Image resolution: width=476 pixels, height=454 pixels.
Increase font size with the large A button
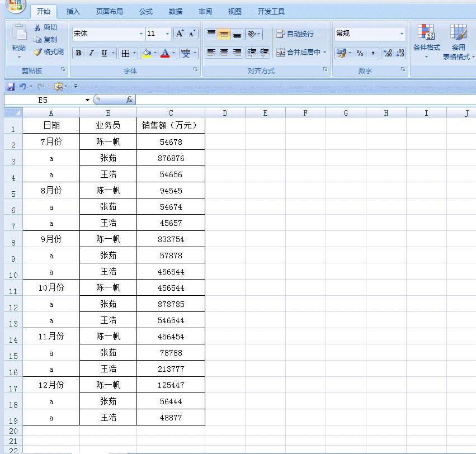[180, 34]
